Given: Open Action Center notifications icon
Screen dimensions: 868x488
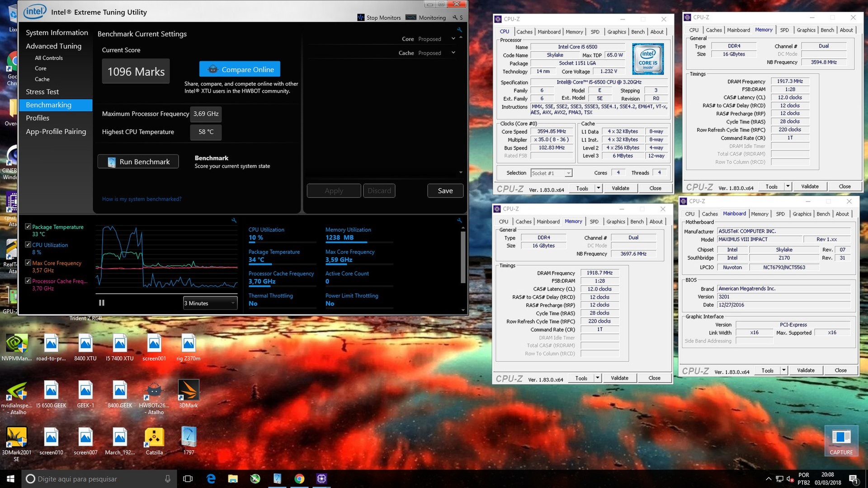Looking at the screenshot, I should tap(854, 479).
